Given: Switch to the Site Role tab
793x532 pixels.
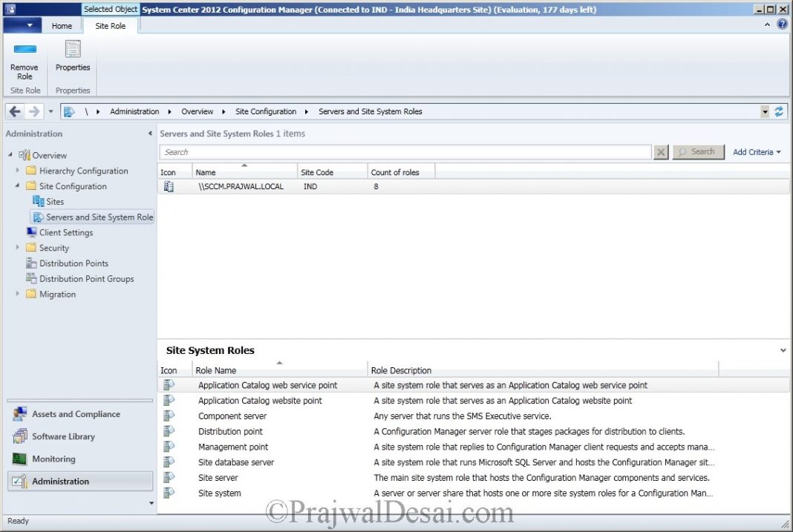Looking at the screenshot, I should click(110, 26).
